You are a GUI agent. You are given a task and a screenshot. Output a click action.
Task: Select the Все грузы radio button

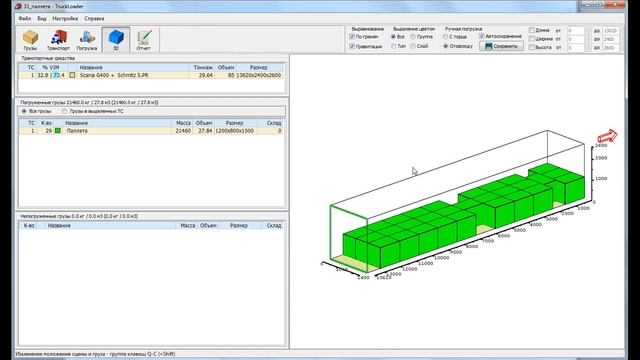24,111
